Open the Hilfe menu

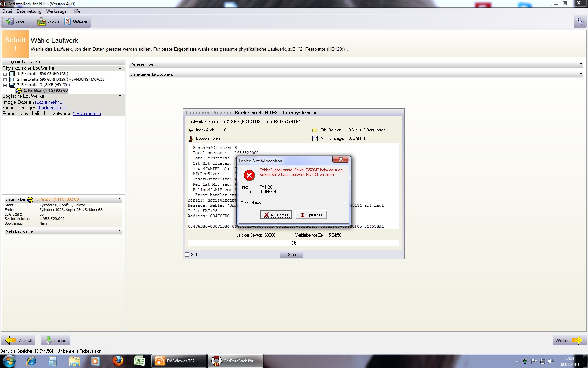(76, 11)
